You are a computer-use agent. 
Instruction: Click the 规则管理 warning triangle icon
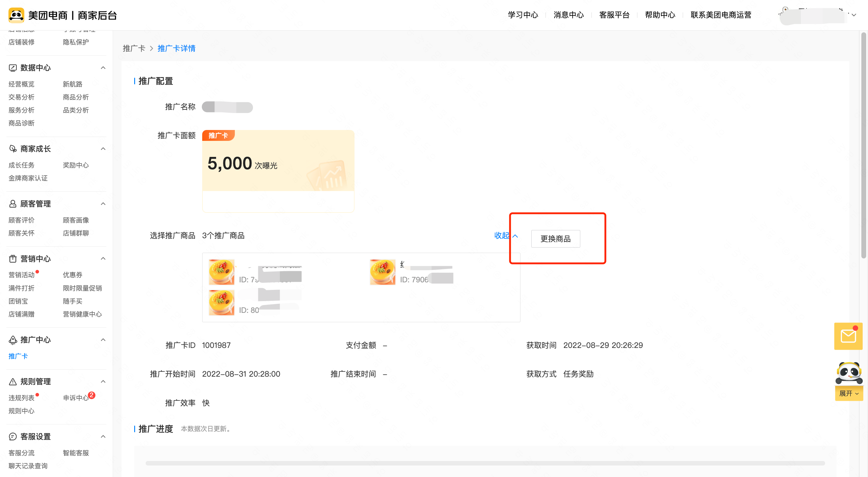pos(12,381)
